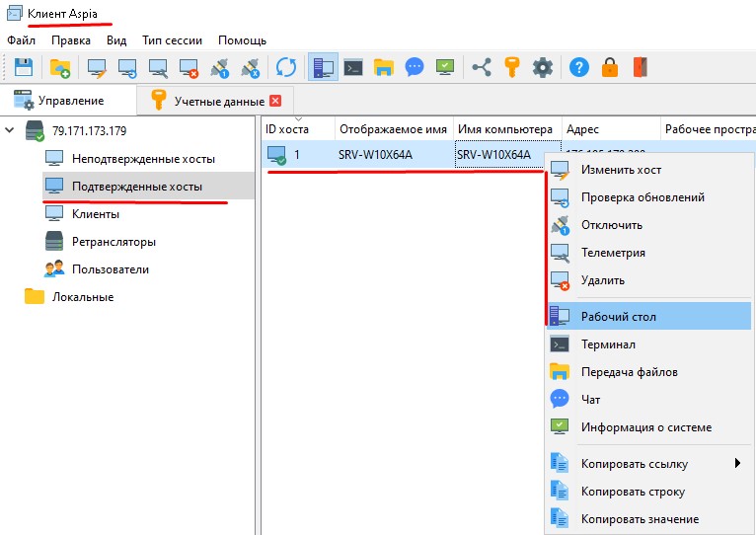Click the check updates toolbar monitor icon

pyautogui.click(x=127, y=68)
